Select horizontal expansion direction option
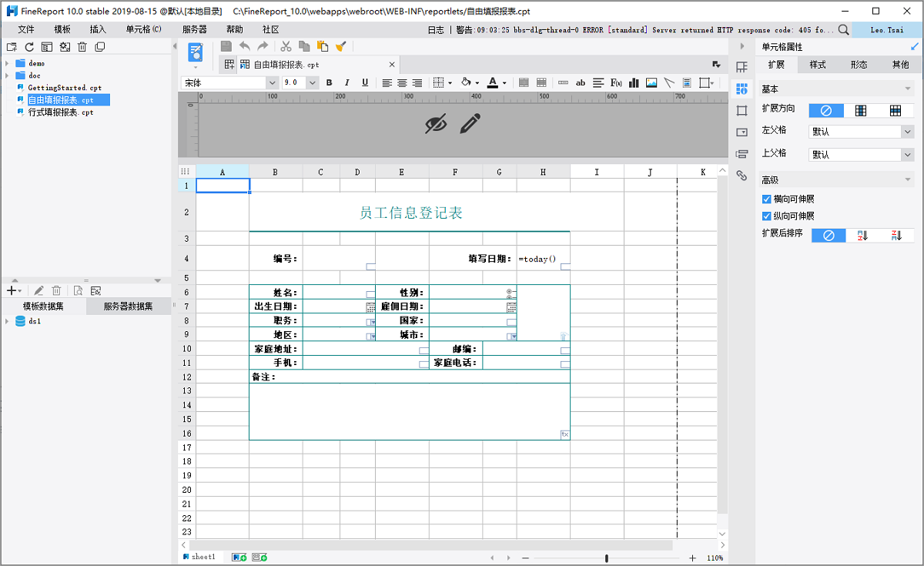 pos(896,111)
